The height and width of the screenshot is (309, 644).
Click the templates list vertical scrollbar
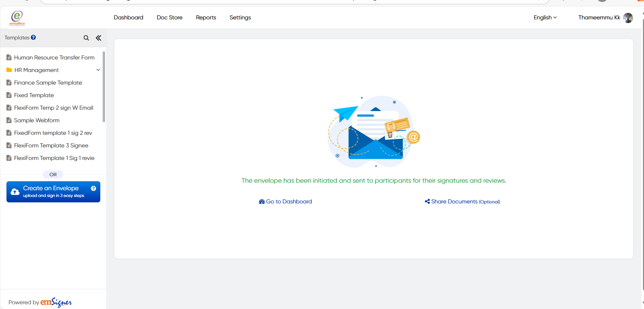point(104,87)
